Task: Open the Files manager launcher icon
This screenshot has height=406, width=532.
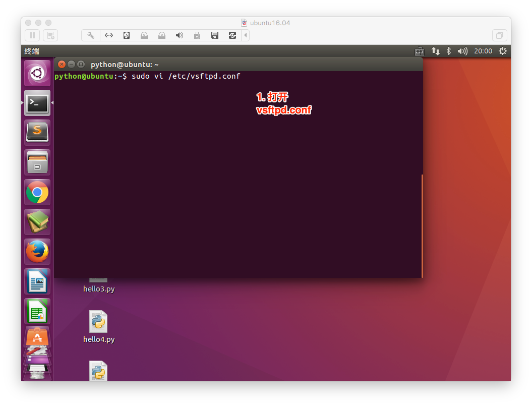Action: 37,162
